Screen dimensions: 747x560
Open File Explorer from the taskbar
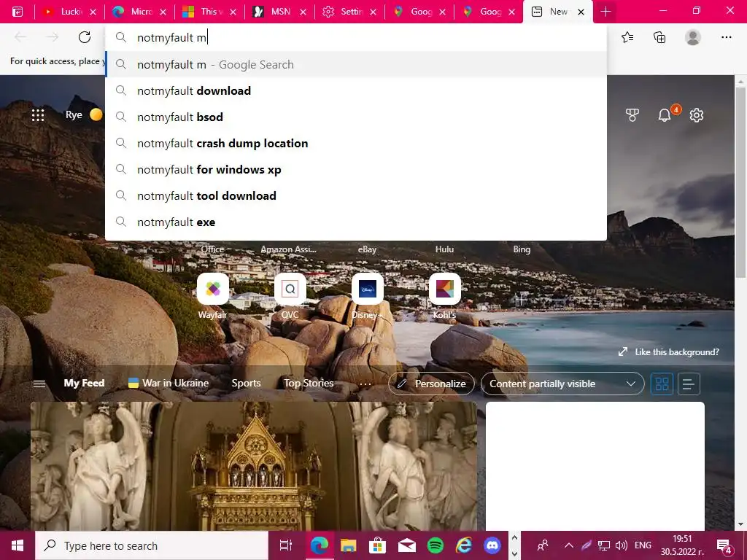coord(348,545)
